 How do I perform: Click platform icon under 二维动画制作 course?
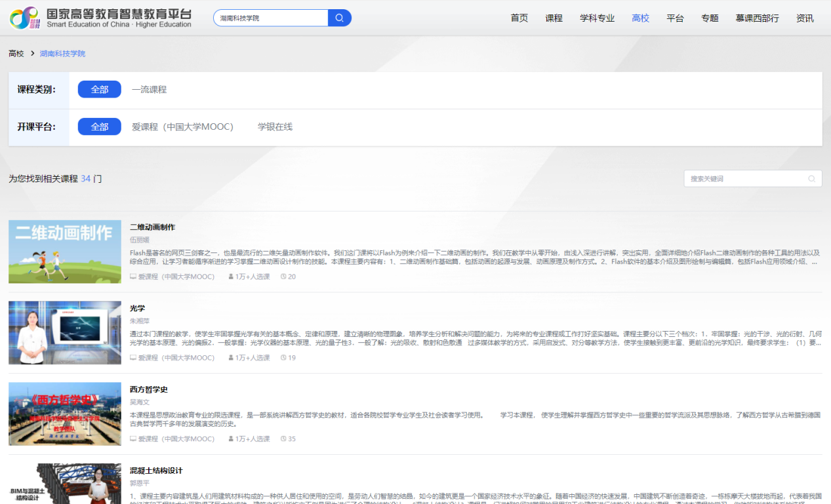(133, 277)
